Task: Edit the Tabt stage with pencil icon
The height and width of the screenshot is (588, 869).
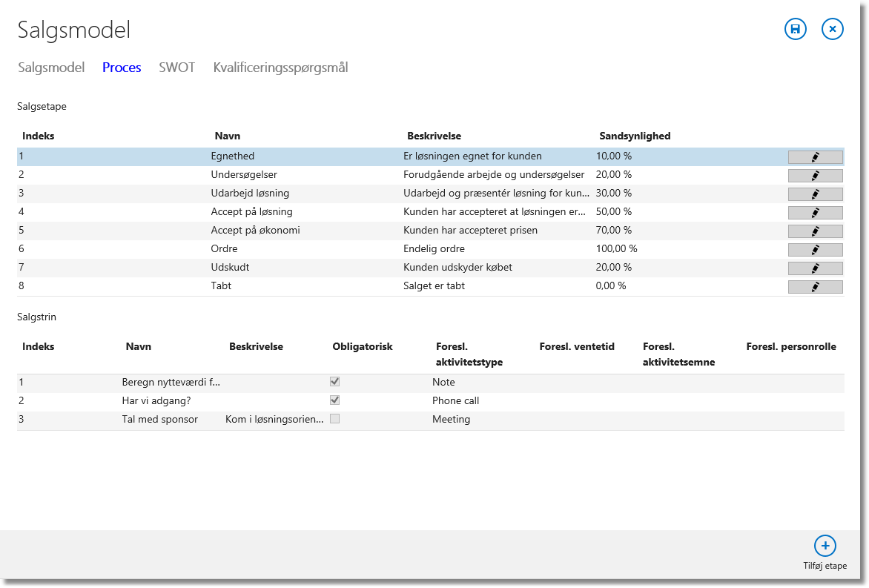Action: pos(815,287)
